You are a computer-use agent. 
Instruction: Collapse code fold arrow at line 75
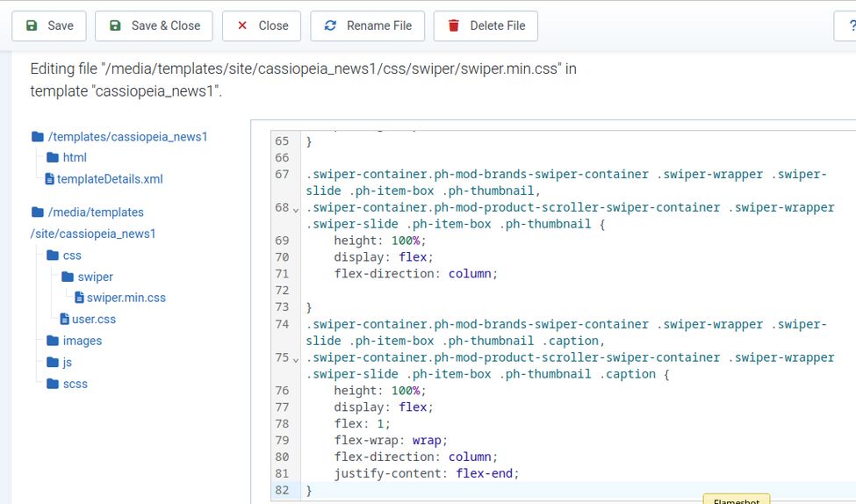click(x=296, y=360)
